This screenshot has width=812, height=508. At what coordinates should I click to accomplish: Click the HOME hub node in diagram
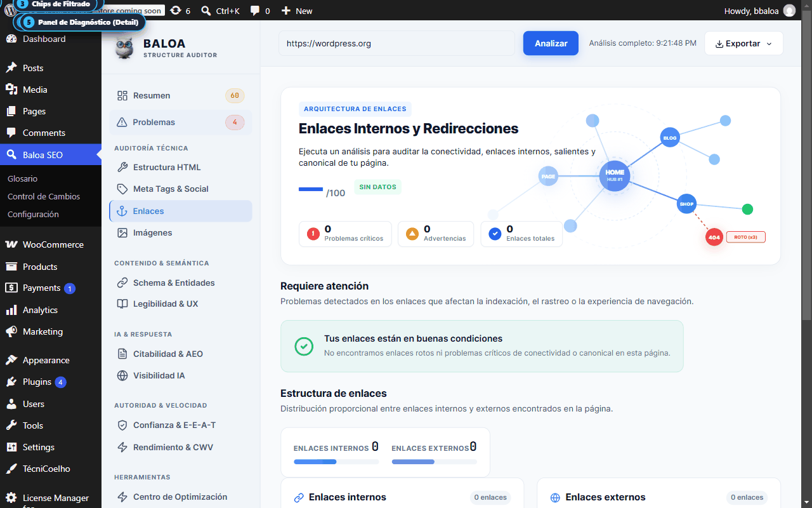tap(615, 175)
